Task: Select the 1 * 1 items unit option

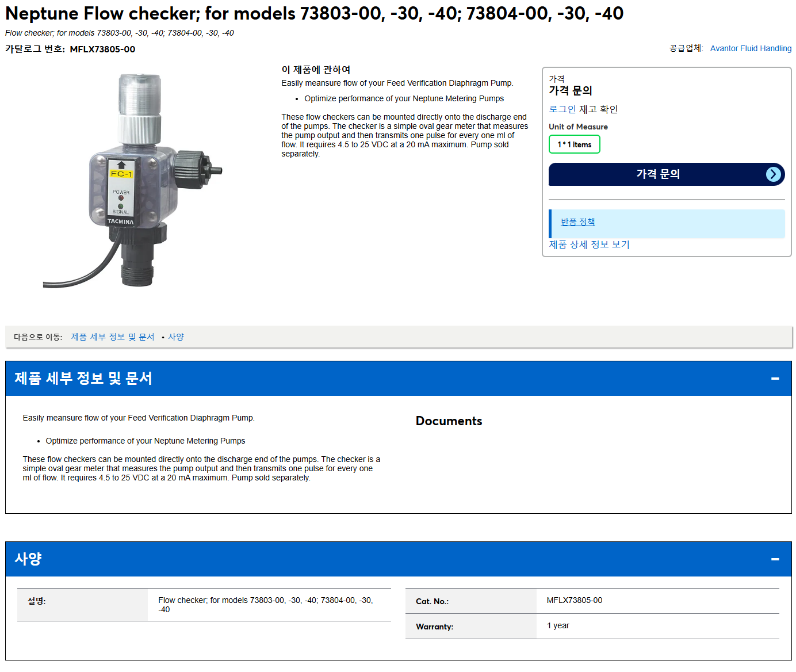Action: 574,144
